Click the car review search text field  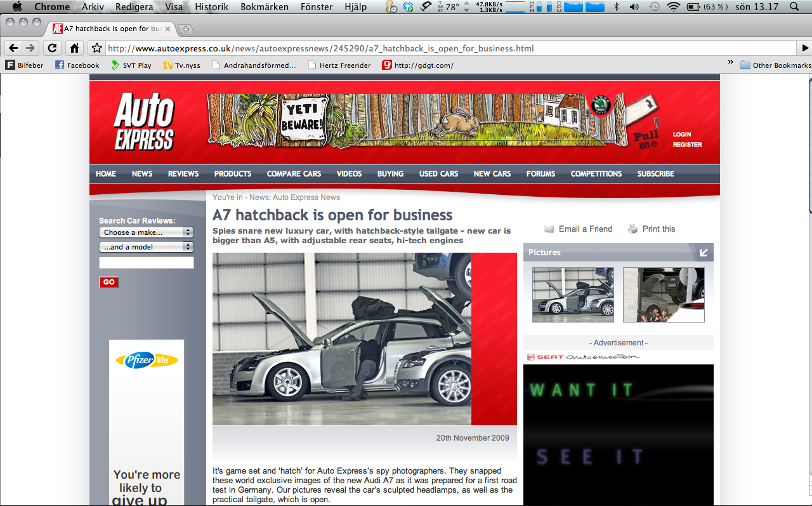click(147, 263)
